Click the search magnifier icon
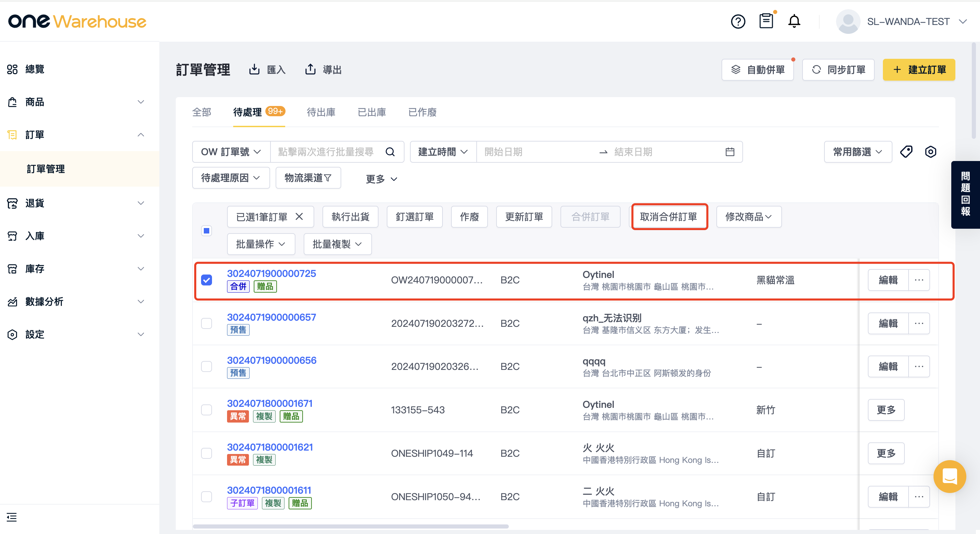Screen dimensions: 980x534 (390, 152)
